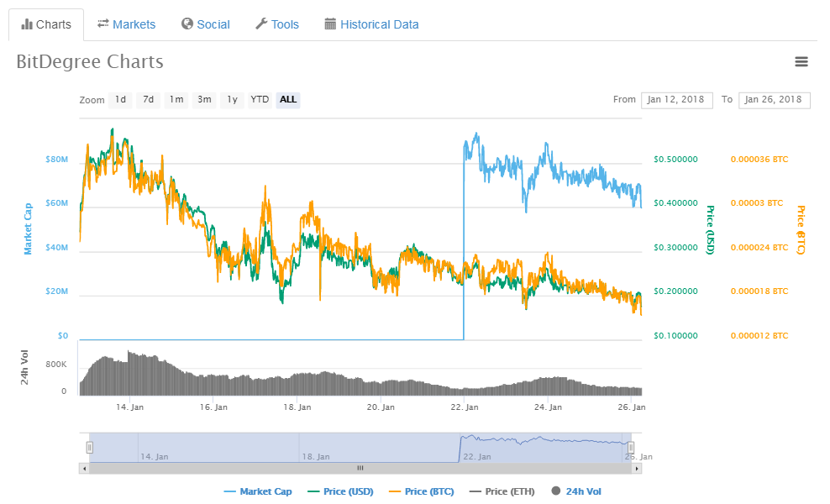Image resolution: width=830 pixels, height=504 pixels.
Task: Click the 20. Jan x-axis label
Action: tap(381, 407)
